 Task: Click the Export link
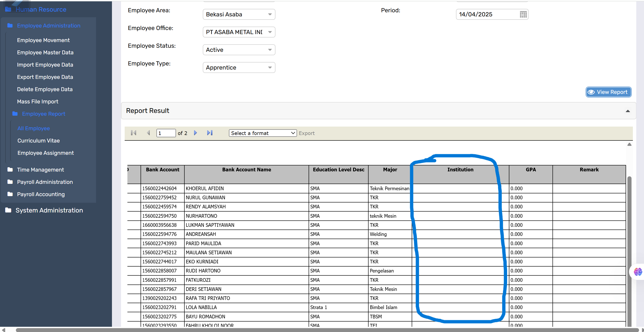(307, 133)
